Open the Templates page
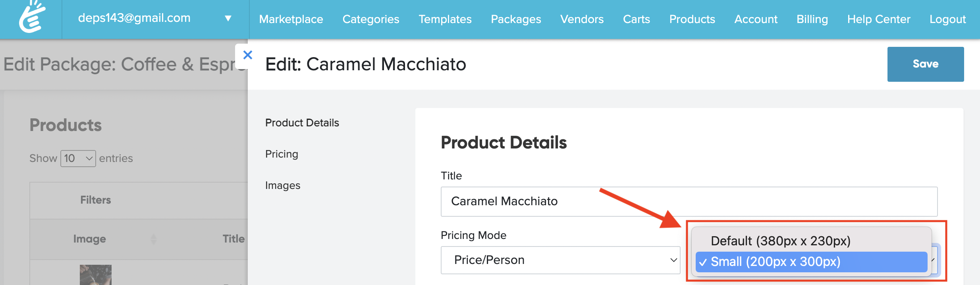 pos(445,19)
